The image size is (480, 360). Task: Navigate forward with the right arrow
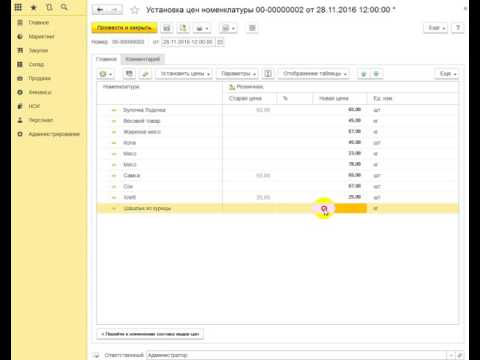click(x=114, y=10)
